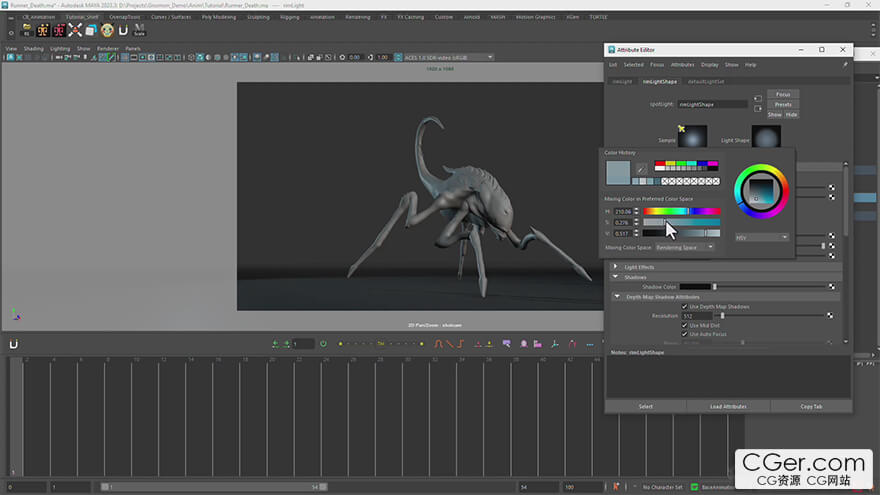Click the blue cube icon on the shelf
The width and height of the screenshot is (880, 495).
(90, 30)
